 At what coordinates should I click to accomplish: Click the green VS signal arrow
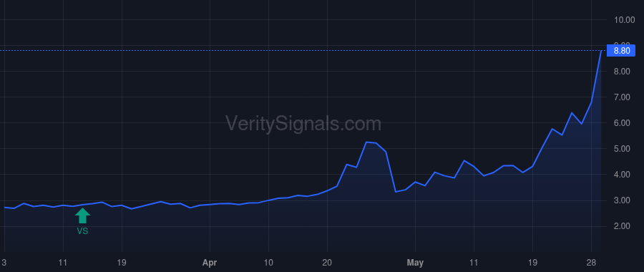click(82, 215)
